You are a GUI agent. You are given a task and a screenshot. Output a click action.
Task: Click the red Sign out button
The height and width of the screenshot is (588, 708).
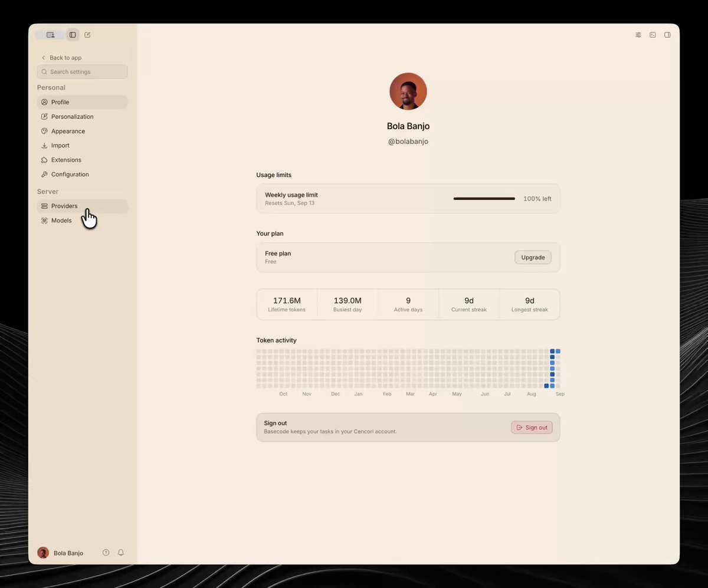coord(532,428)
